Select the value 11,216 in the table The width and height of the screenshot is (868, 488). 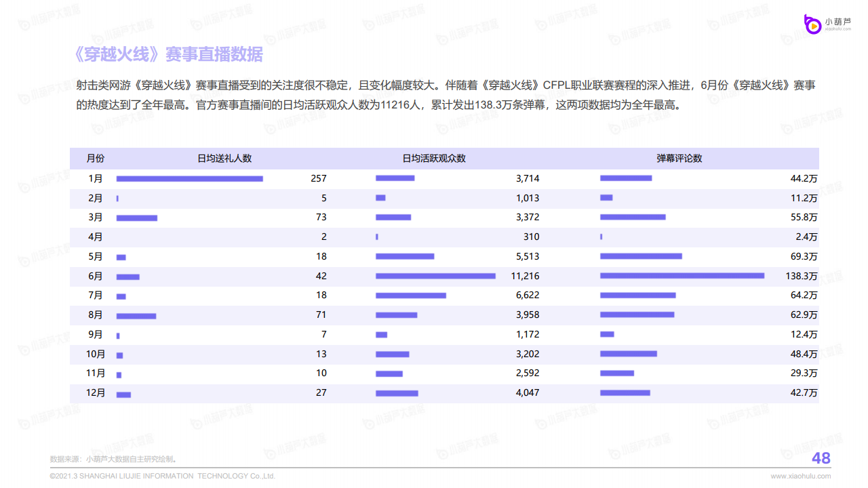pos(526,276)
